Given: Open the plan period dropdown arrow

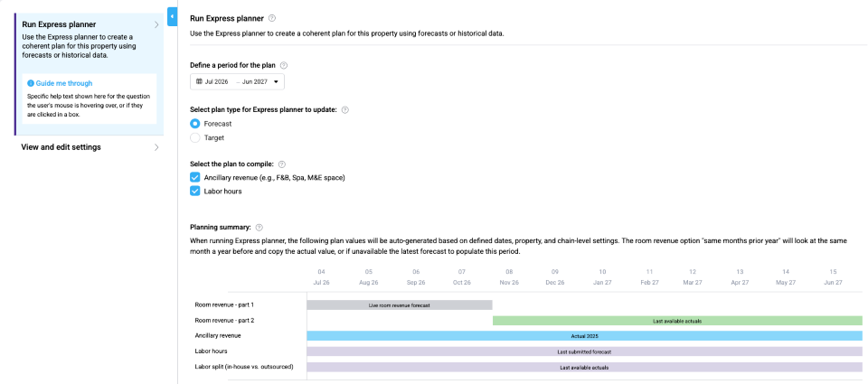Looking at the screenshot, I should pos(276,81).
